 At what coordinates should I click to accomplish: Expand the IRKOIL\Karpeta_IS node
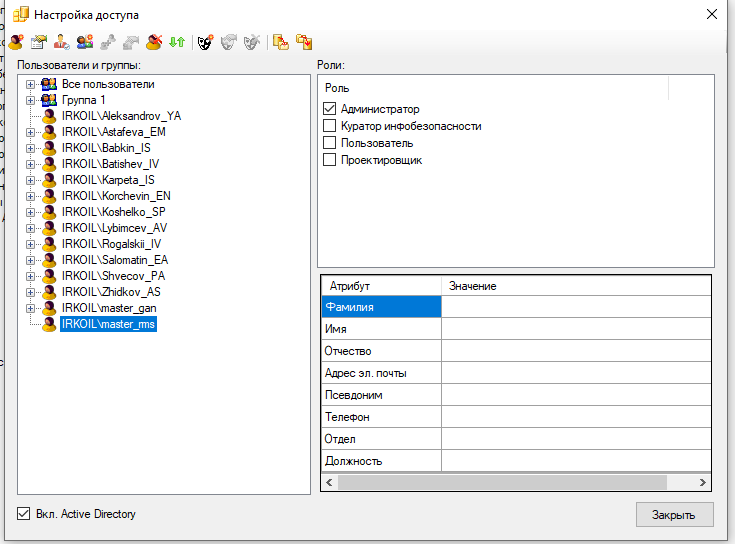[30, 180]
